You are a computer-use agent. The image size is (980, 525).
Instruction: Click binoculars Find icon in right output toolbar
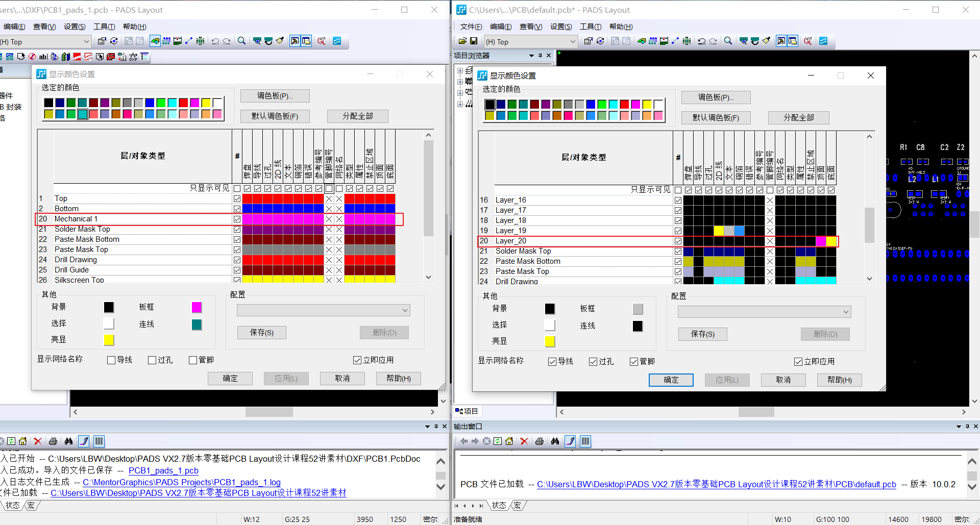tap(555, 441)
